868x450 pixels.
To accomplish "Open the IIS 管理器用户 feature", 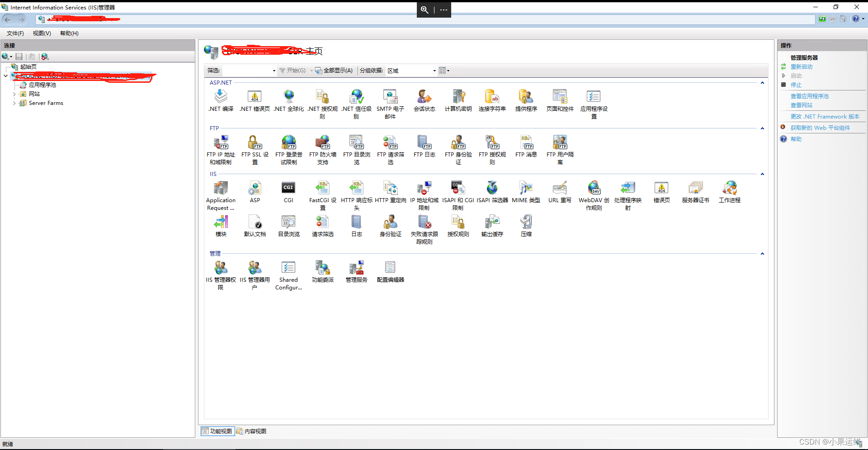I will tap(255, 275).
